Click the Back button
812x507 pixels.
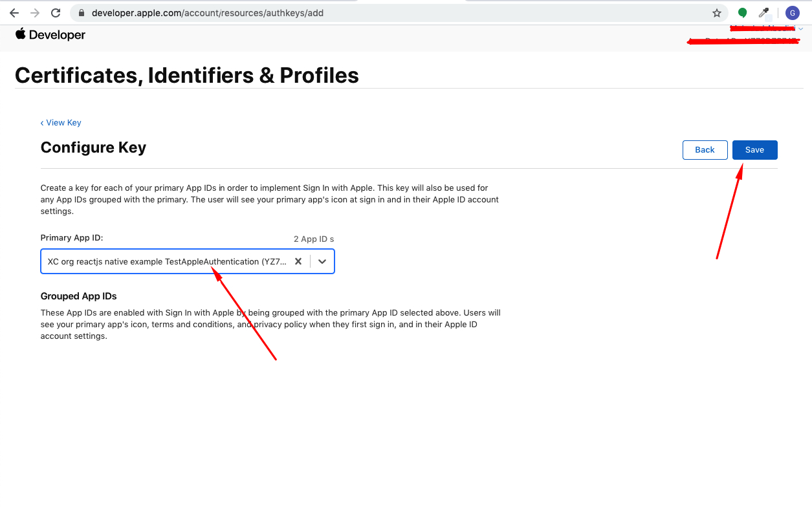point(705,150)
